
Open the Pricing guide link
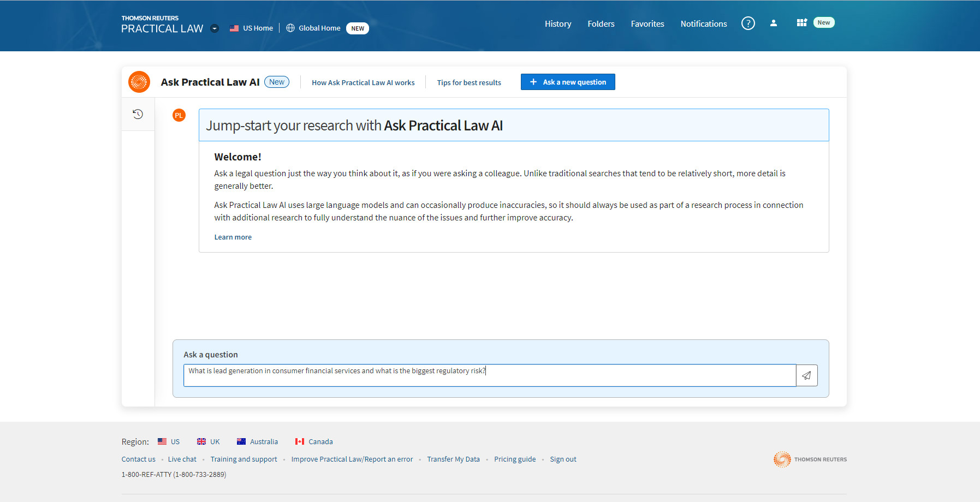[x=515, y=459]
